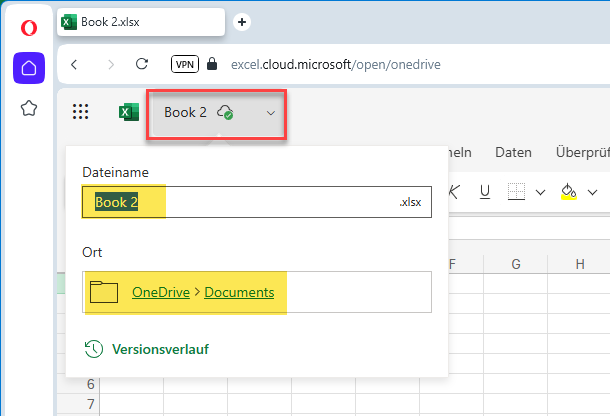
Task: Collapse the file name dropdown chevron
Action: (x=271, y=113)
